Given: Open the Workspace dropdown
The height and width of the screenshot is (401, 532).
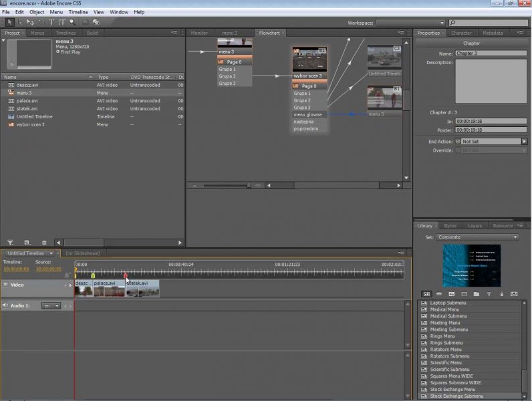Looking at the screenshot, I should (409, 23).
